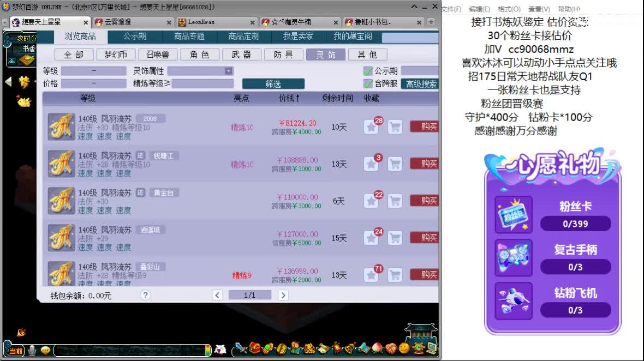
Task: Open the red item bag icon on bottom toolbar
Action: (x=254, y=348)
